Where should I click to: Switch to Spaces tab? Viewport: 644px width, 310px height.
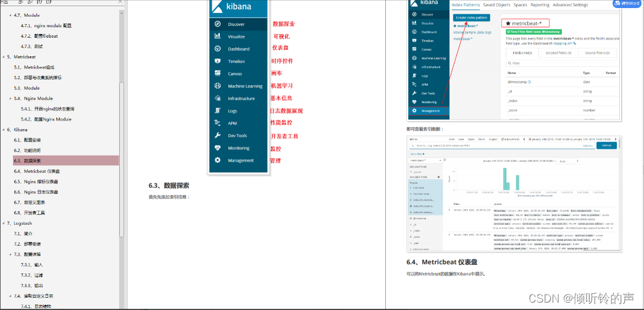(521, 5)
